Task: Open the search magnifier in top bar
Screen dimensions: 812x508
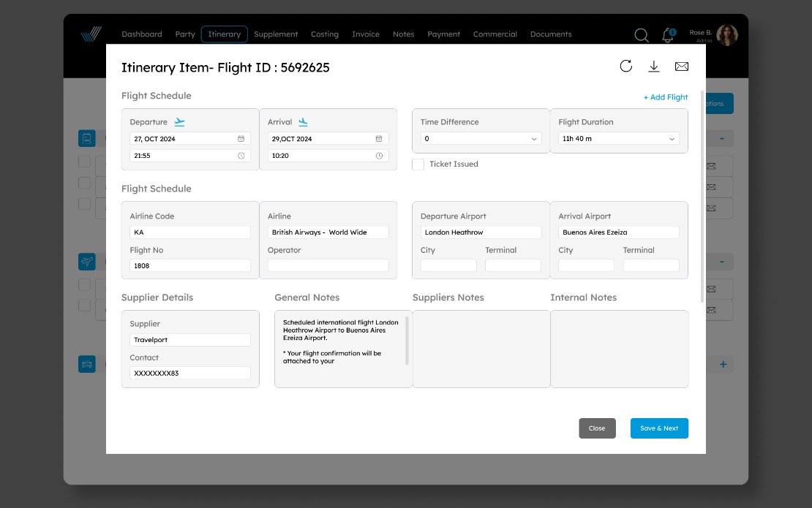Action: [x=641, y=35]
